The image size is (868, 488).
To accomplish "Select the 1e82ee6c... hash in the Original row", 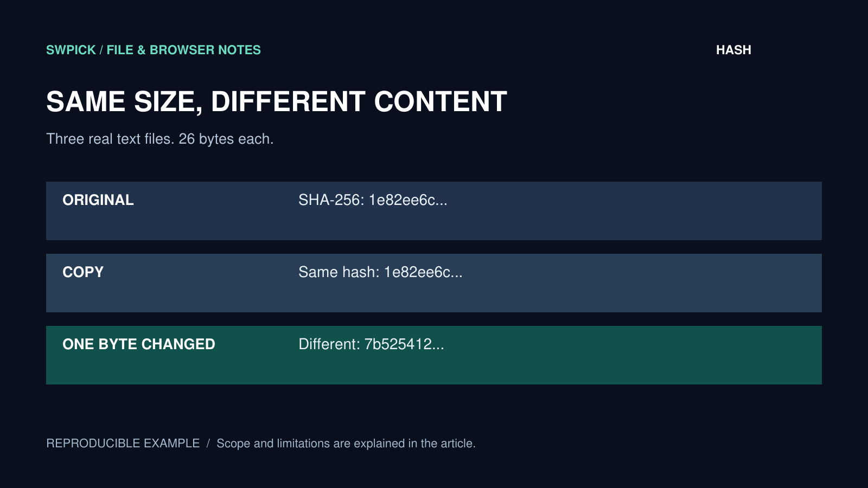I will pyautogui.click(x=408, y=200).
